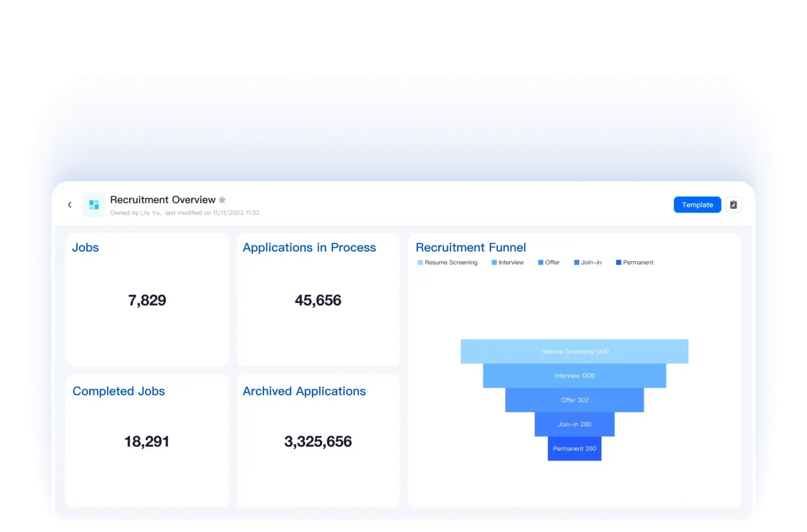Screen dimensions: 807x532
Task: Click the Resume Screening legend color marker
Action: 420,262
